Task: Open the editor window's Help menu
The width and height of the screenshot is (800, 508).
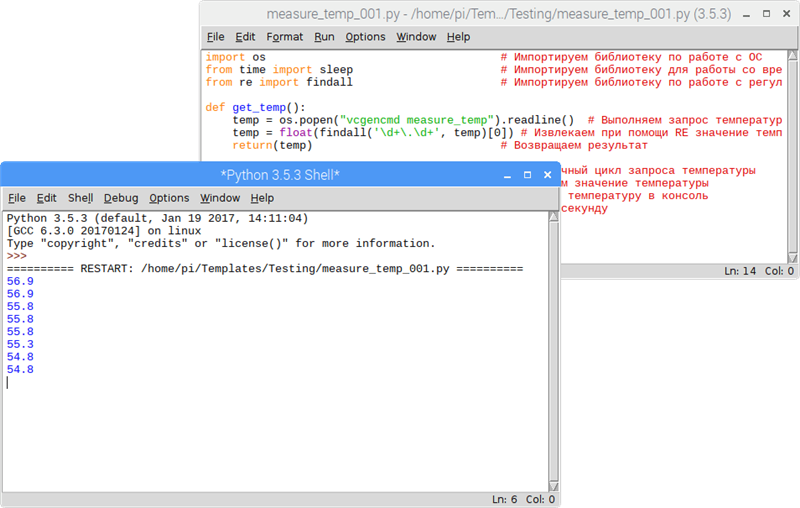Action: point(458,37)
